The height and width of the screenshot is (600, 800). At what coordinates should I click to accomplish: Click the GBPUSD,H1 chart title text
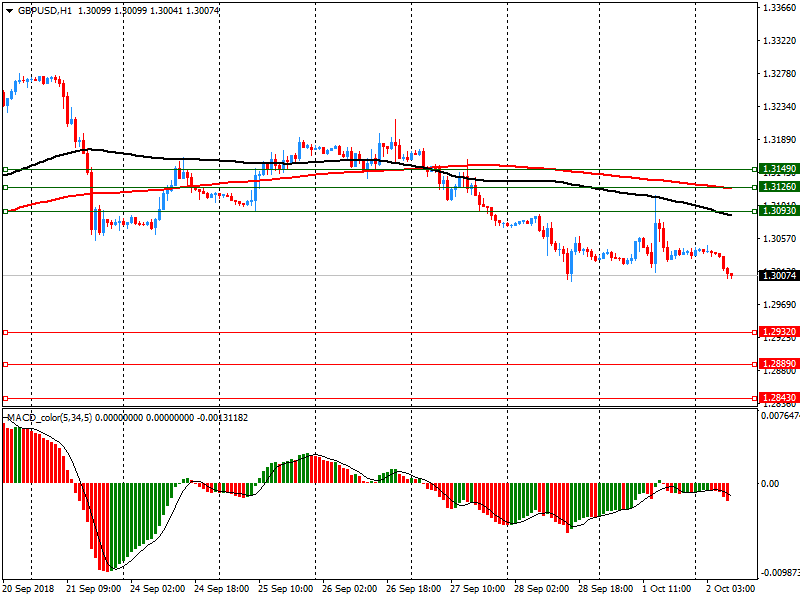tap(45, 10)
